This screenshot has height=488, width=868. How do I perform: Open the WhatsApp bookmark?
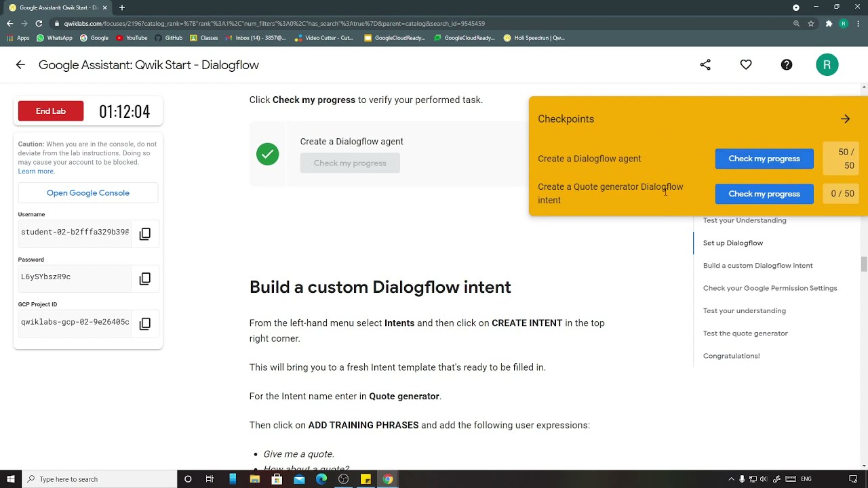point(54,38)
